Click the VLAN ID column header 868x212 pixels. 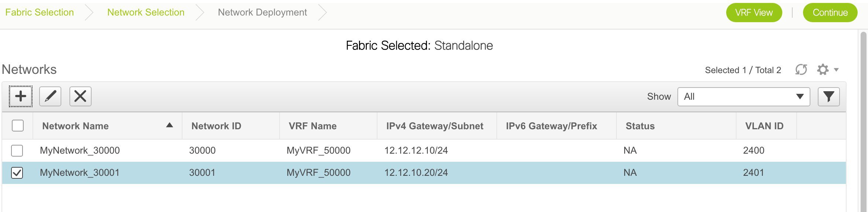[x=764, y=126]
